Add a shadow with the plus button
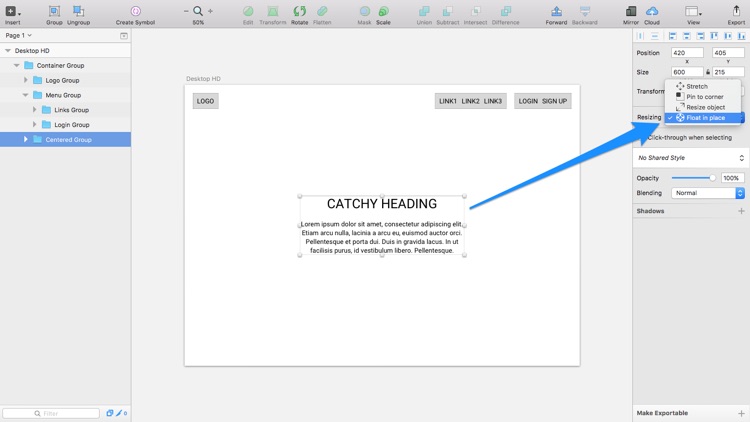The height and width of the screenshot is (422, 750). pos(741,211)
